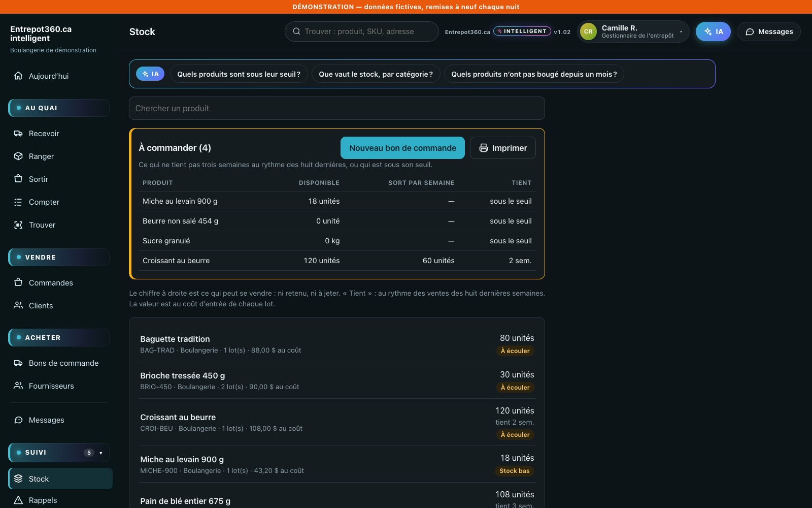Select the Brioche tressée 450 g row
The height and width of the screenshot is (508, 812).
pyautogui.click(x=337, y=380)
